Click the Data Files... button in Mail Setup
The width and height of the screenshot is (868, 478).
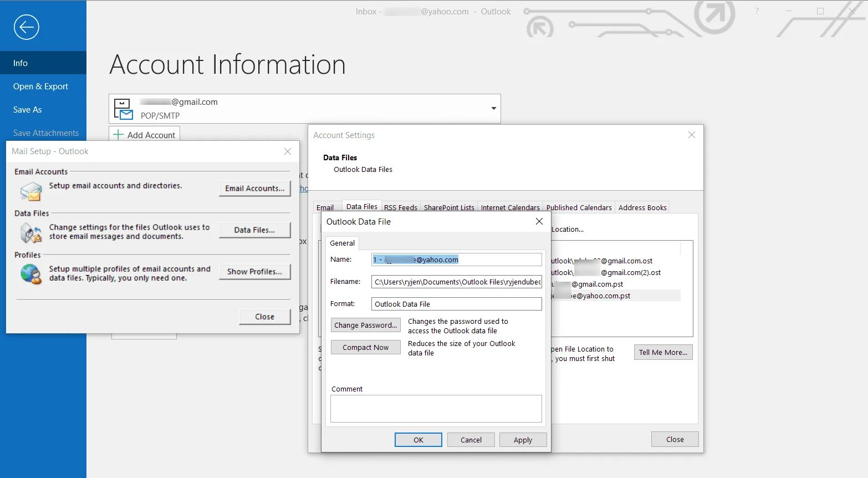(255, 230)
